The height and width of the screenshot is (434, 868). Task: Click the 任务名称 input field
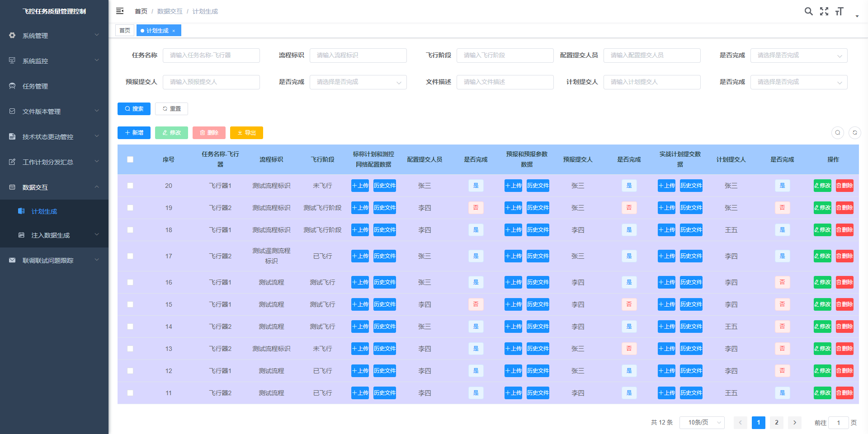click(211, 56)
